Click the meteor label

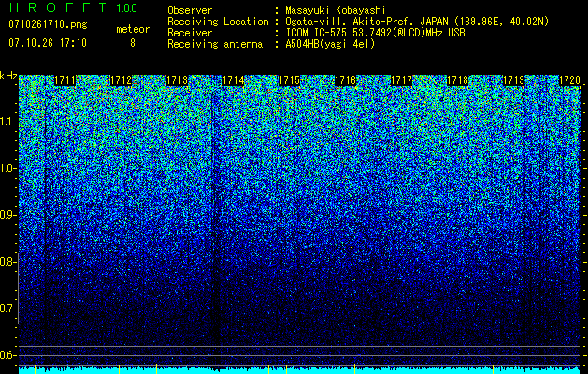coord(133,29)
